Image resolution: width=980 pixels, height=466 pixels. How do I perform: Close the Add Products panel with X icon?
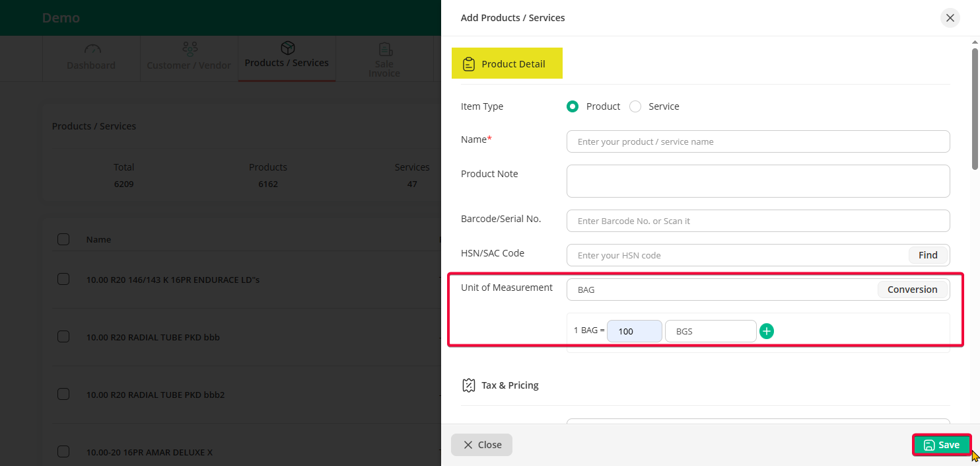(950, 18)
